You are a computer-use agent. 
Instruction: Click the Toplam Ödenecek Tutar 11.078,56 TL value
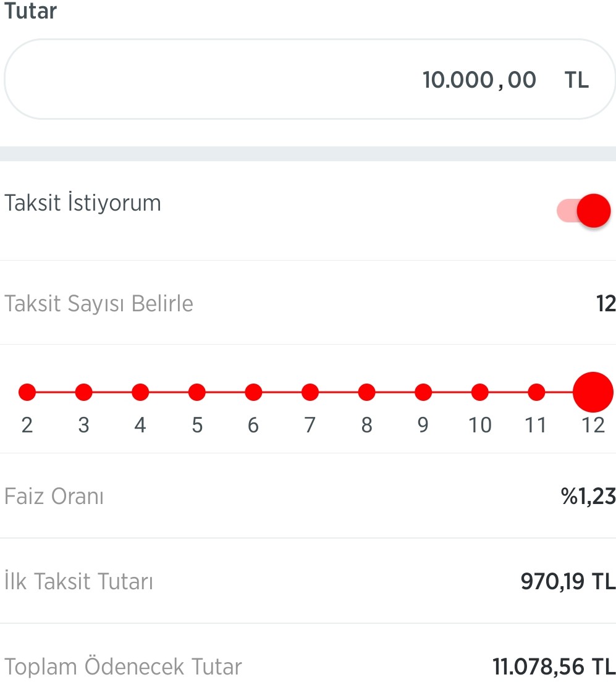point(554,666)
